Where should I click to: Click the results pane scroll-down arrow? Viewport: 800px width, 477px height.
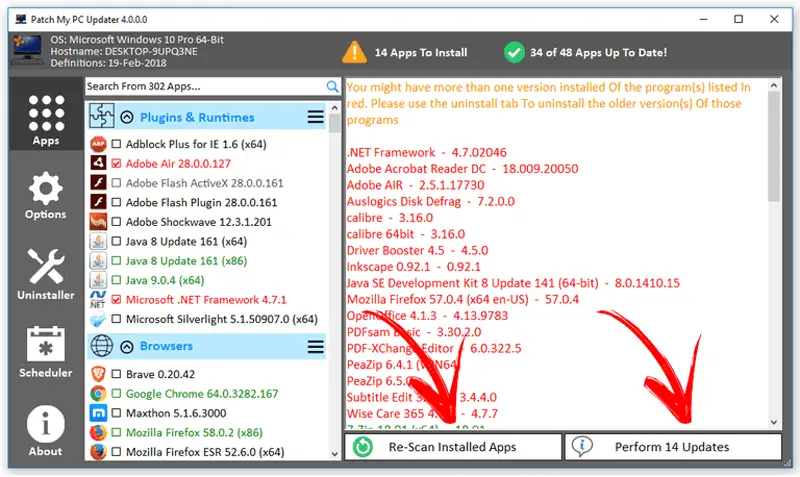pyautogui.click(x=774, y=422)
